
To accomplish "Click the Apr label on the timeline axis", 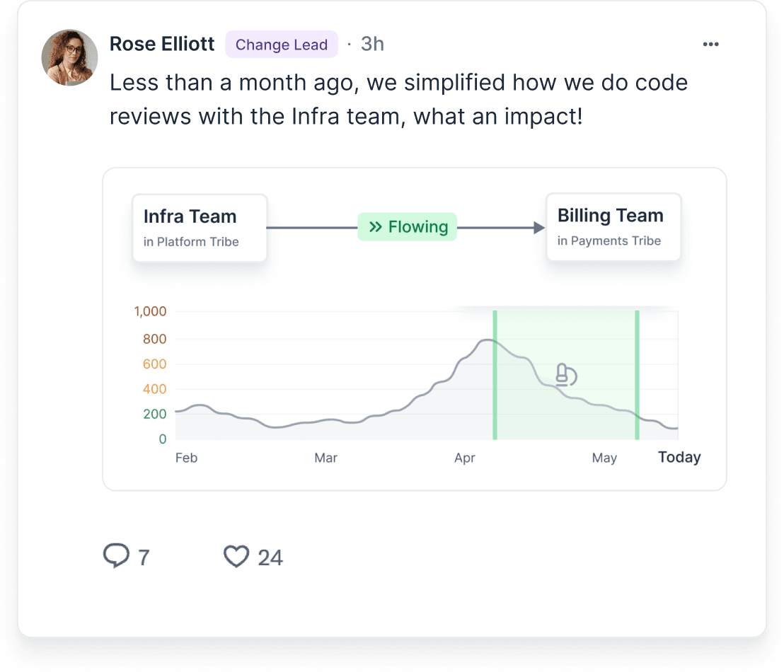I will click(464, 458).
